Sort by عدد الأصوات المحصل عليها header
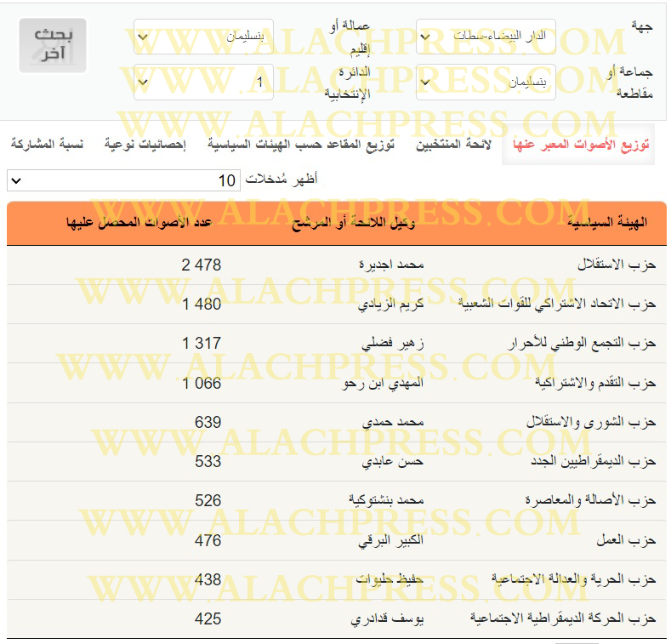This screenshot has height=644, width=671. 139,223
